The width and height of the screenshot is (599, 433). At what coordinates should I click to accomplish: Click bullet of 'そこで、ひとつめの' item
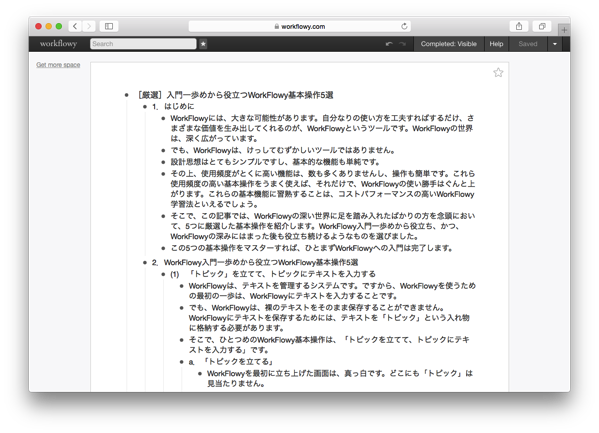[181, 340]
